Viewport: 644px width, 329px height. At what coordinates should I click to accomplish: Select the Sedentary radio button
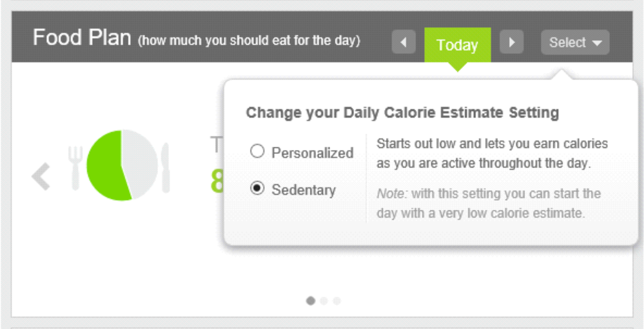point(257,189)
